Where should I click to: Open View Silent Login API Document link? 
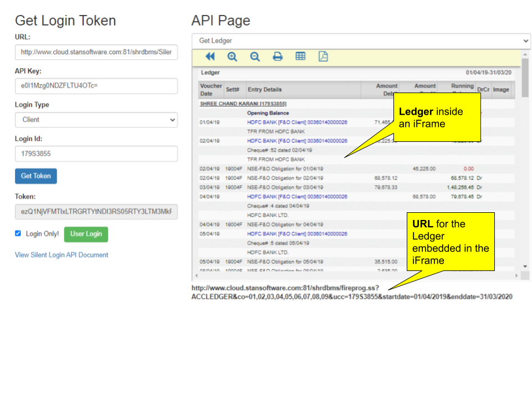coord(62,255)
